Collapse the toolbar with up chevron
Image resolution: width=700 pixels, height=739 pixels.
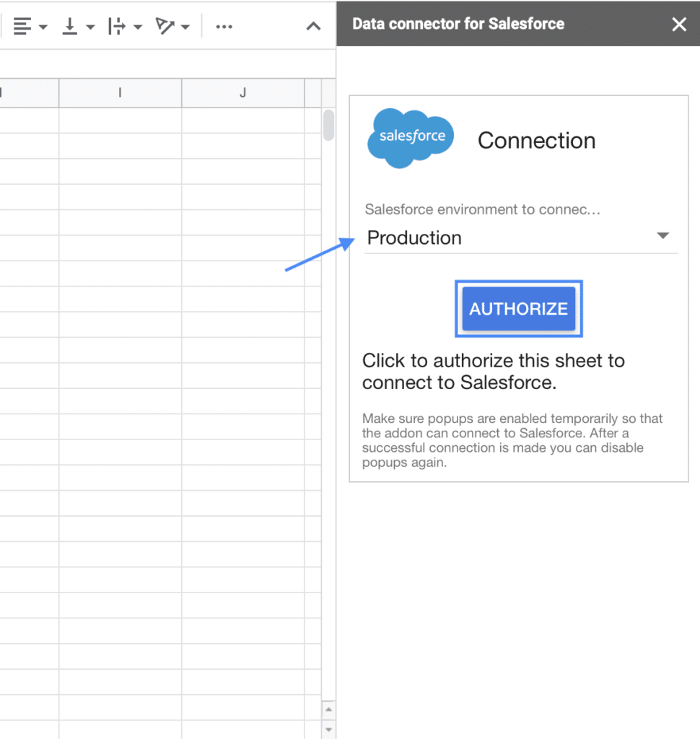[x=313, y=27]
